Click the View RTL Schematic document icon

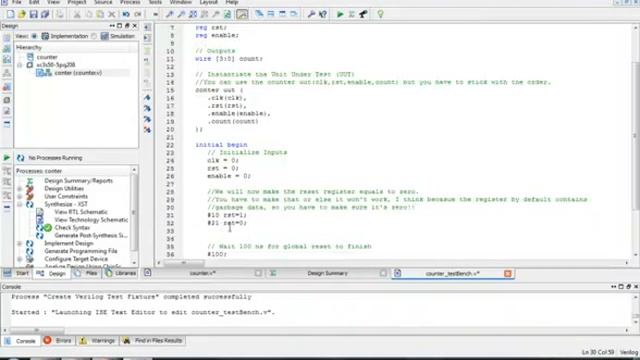point(40,212)
